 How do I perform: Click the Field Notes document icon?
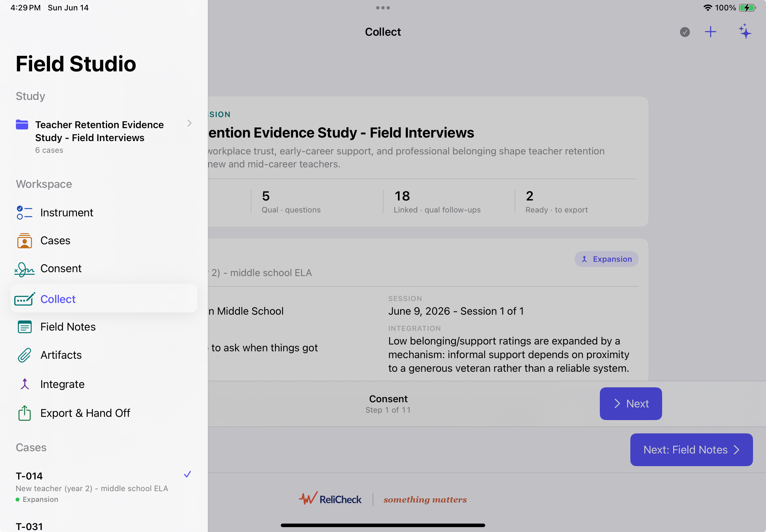coord(24,327)
